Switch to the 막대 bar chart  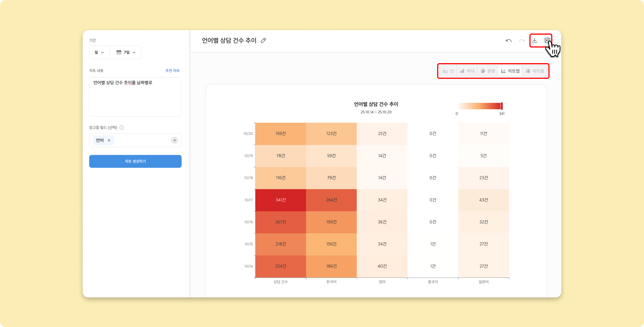467,71
